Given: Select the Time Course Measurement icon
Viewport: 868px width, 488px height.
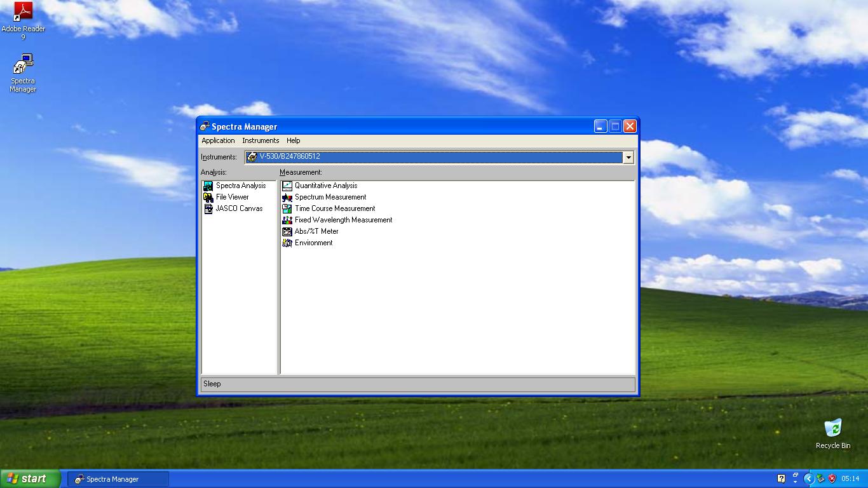Looking at the screenshot, I should coord(287,208).
